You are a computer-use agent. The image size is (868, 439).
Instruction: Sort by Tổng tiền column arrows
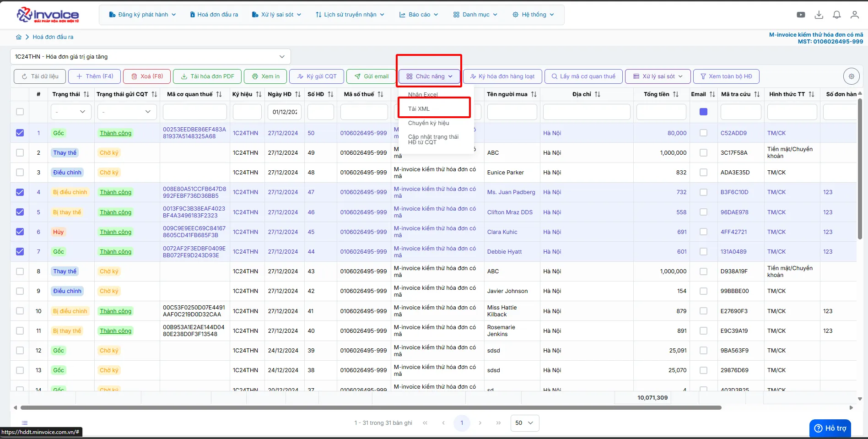point(676,94)
